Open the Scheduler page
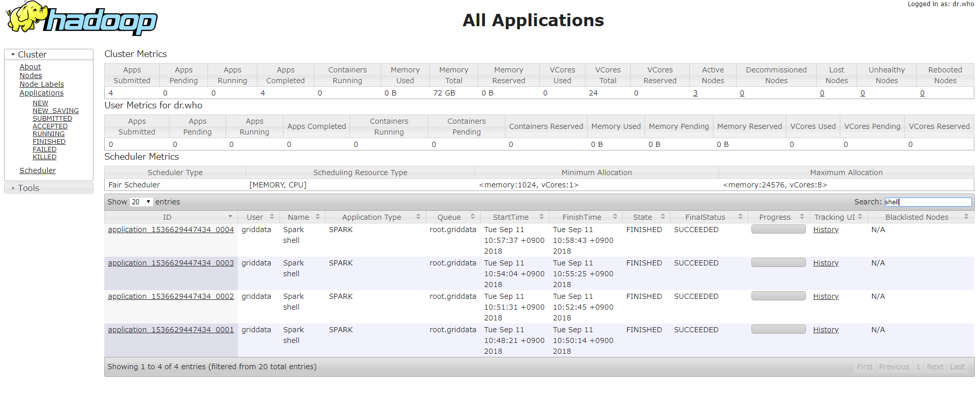 (x=37, y=170)
